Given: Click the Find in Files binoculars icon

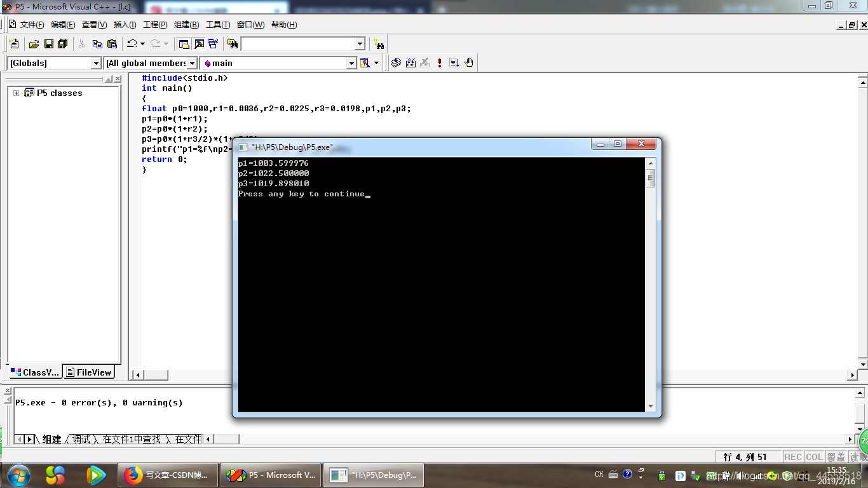Looking at the screenshot, I should coord(233,44).
